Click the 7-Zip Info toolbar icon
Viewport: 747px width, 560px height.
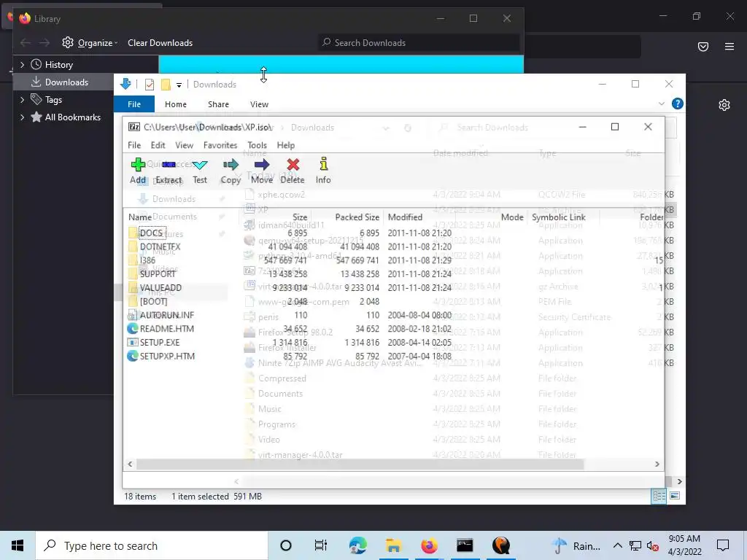click(x=323, y=164)
